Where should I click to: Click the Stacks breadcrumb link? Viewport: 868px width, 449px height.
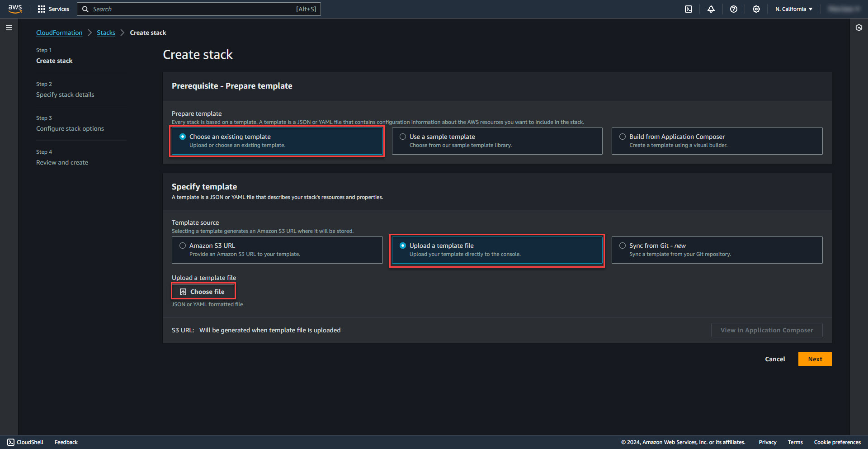[x=106, y=33]
